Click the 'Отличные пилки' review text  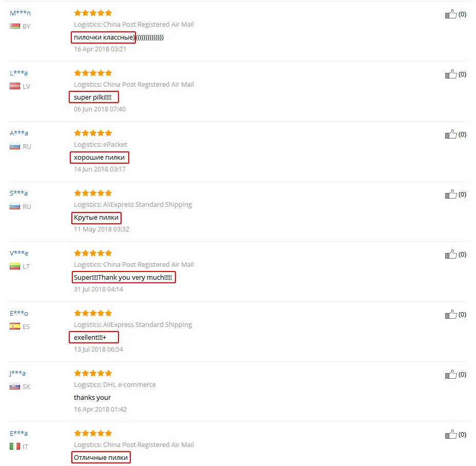(101, 457)
